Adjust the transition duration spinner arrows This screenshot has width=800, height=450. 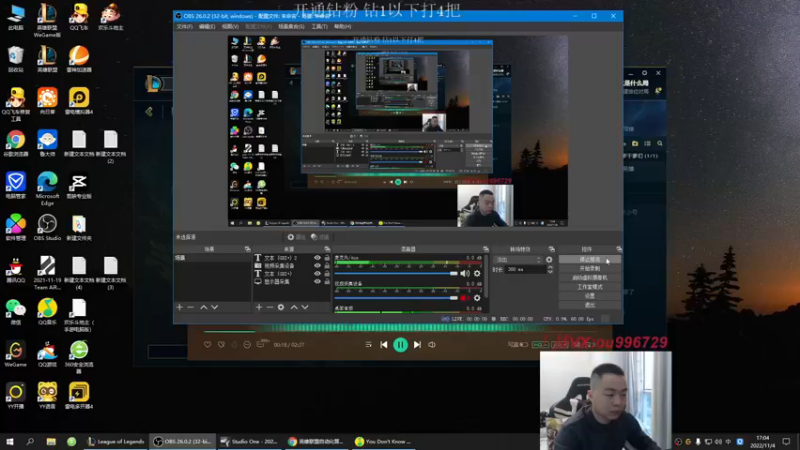point(550,269)
